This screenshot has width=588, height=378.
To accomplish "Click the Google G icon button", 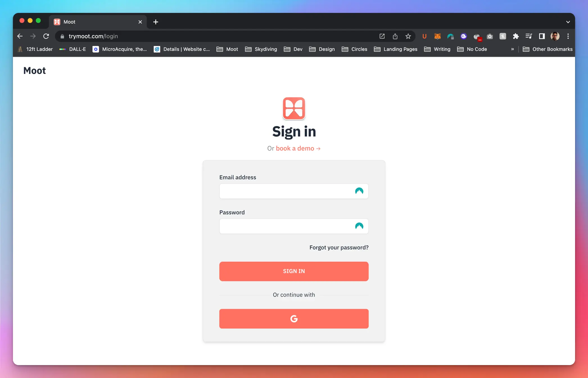I will pyautogui.click(x=294, y=318).
